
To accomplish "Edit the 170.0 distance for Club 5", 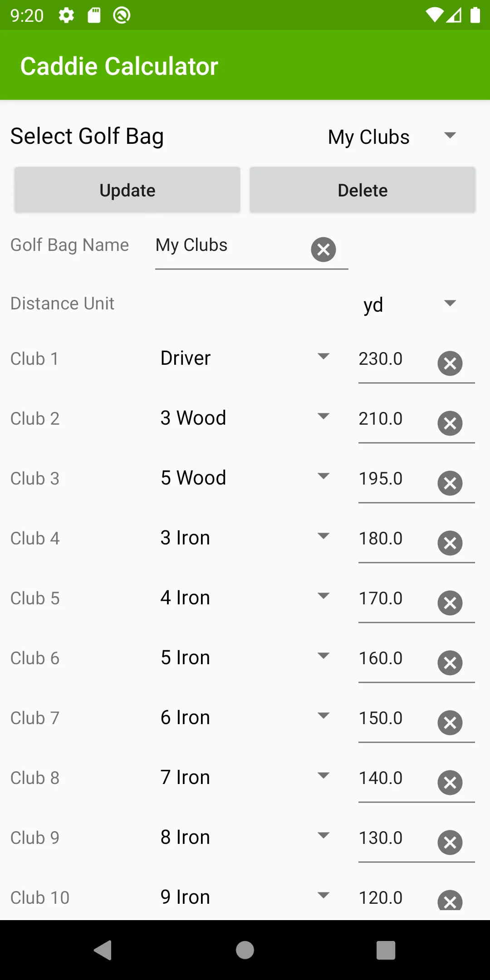I will click(395, 598).
